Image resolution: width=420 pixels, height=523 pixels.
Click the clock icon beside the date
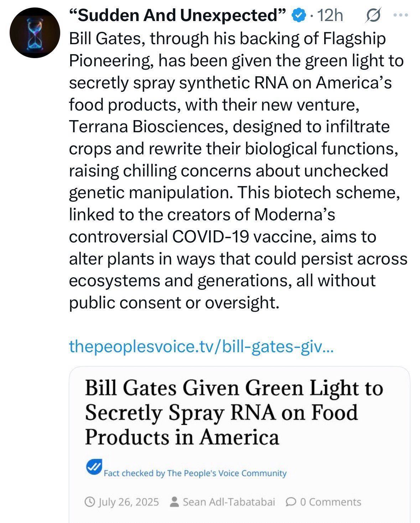[90, 502]
